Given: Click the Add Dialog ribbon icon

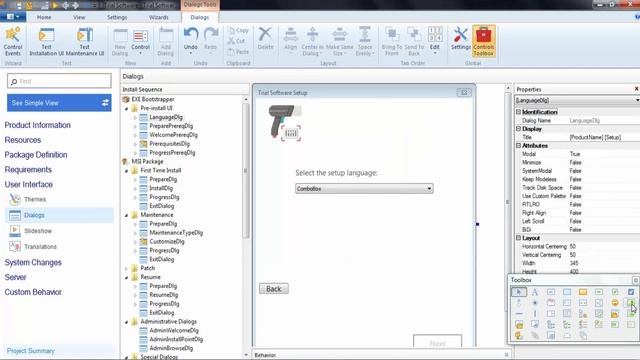Looking at the screenshot, I should point(166,41).
